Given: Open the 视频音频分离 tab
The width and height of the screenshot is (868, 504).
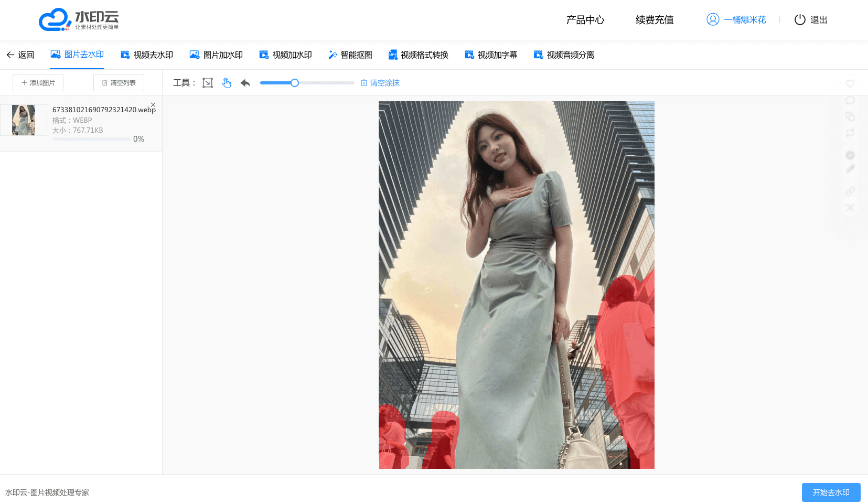Looking at the screenshot, I should [564, 55].
